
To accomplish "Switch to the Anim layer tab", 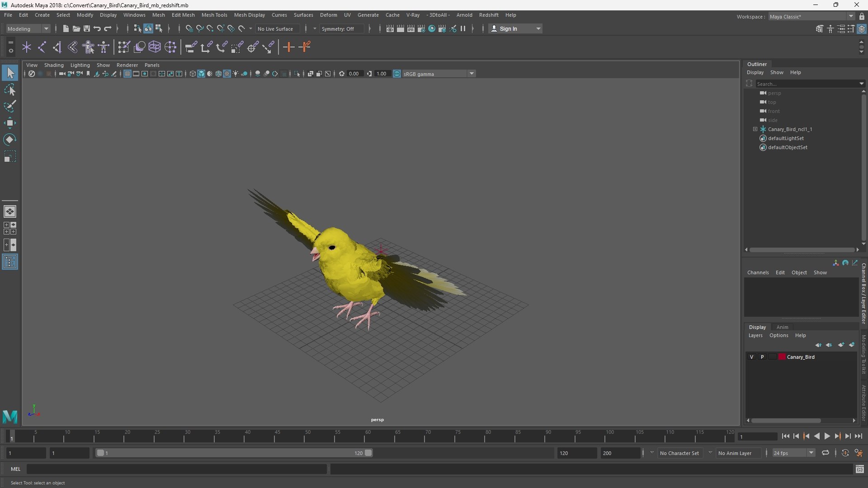I will pos(783,327).
